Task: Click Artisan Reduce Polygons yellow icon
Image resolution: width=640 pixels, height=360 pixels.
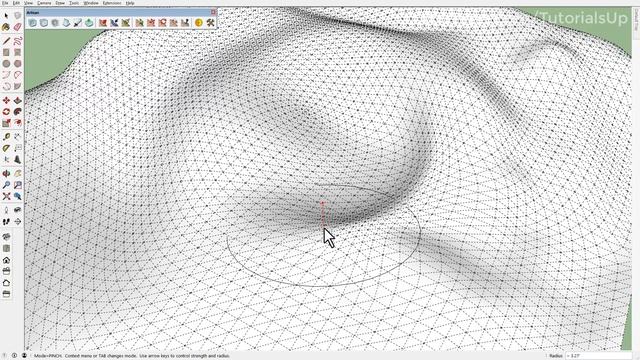Action: click(x=199, y=23)
